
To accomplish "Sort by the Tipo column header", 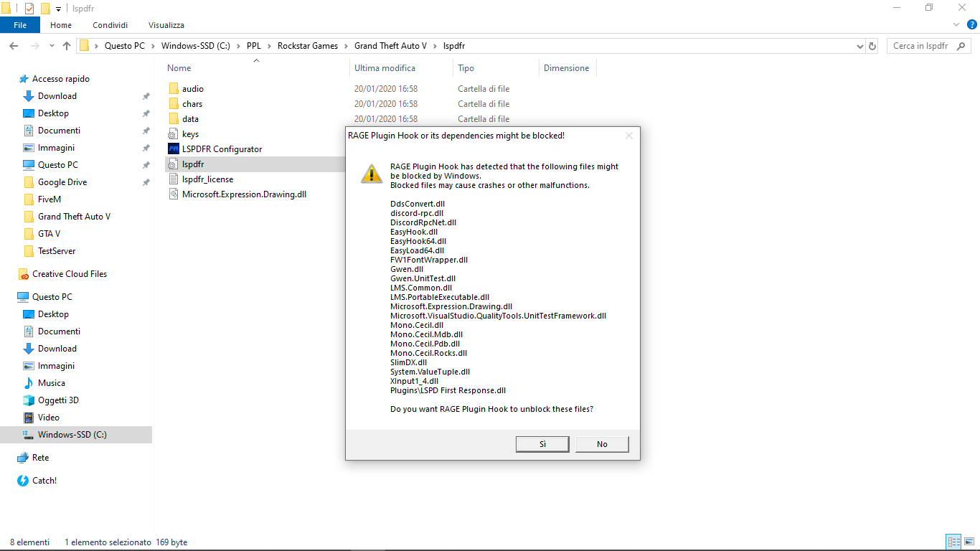I will point(466,68).
